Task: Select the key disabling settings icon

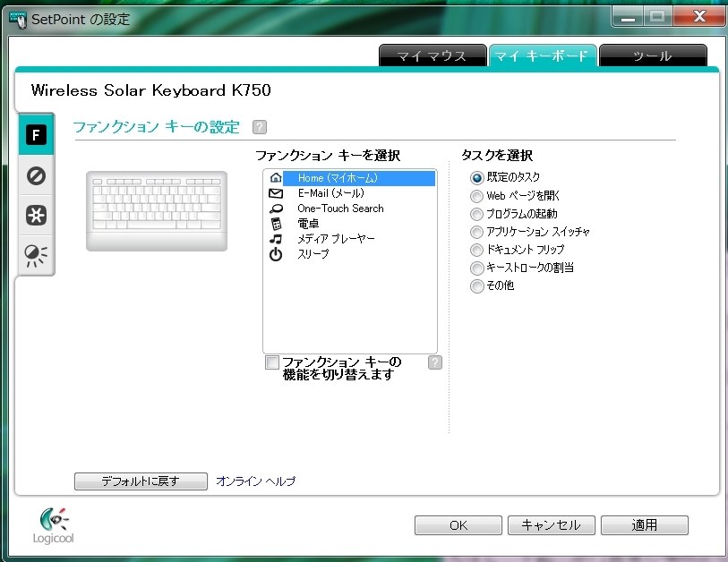Action: pos(35,175)
